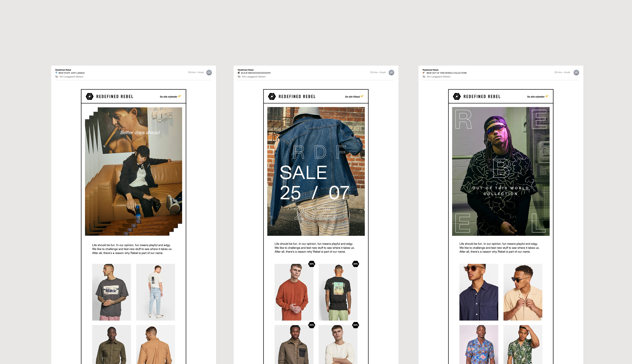Screen dimensions: 632x364
Task: Select the grey graphic t-shirt product photo
Action: click(111, 292)
